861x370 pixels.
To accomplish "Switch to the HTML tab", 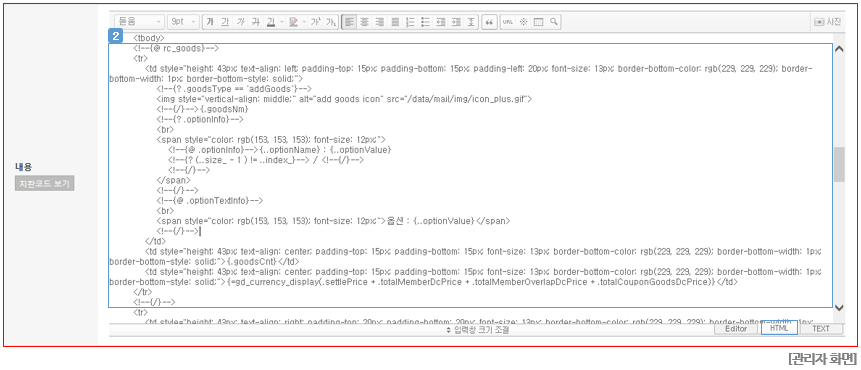I will 779,328.
